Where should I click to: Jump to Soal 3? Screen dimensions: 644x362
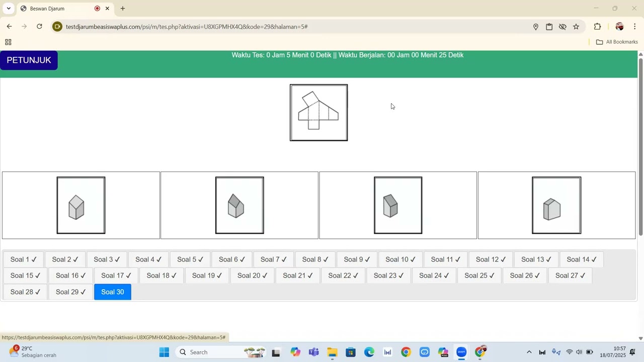pos(107,259)
